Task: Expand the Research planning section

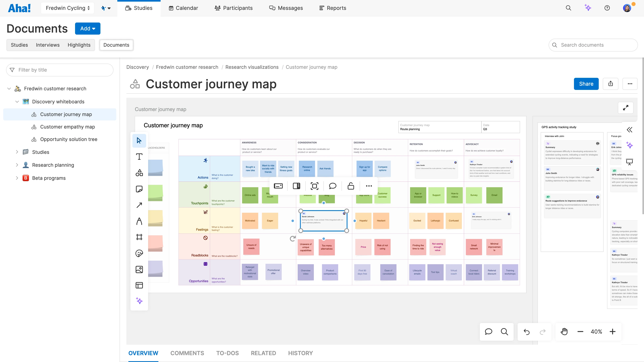Action: coord(17,165)
